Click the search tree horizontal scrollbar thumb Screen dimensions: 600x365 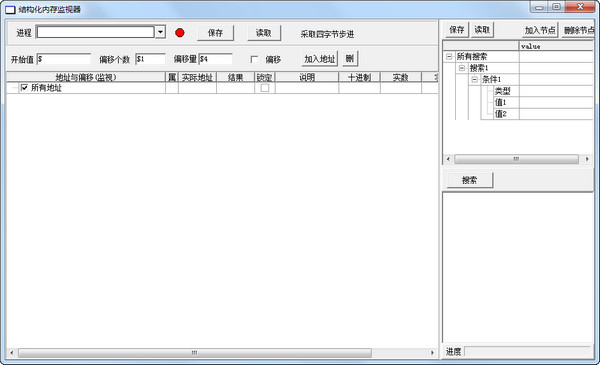[x=516, y=159]
